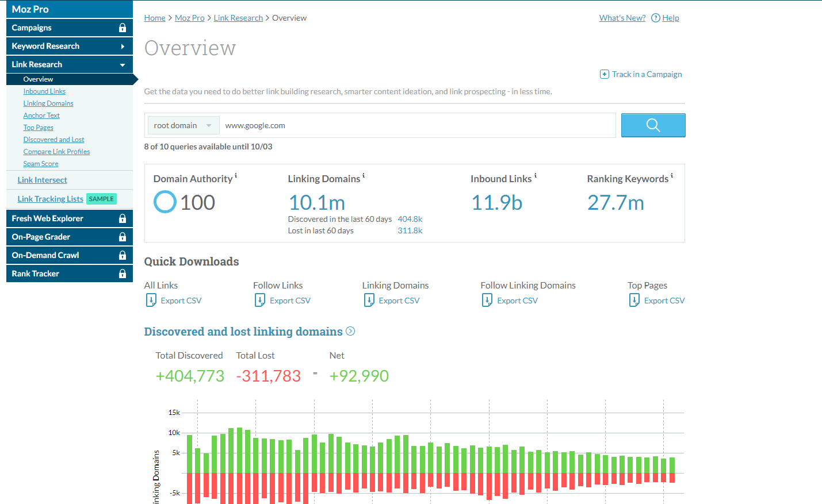Click the 10.1m linking domains figure
This screenshot has height=504, width=822.
[x=317, y=202]
